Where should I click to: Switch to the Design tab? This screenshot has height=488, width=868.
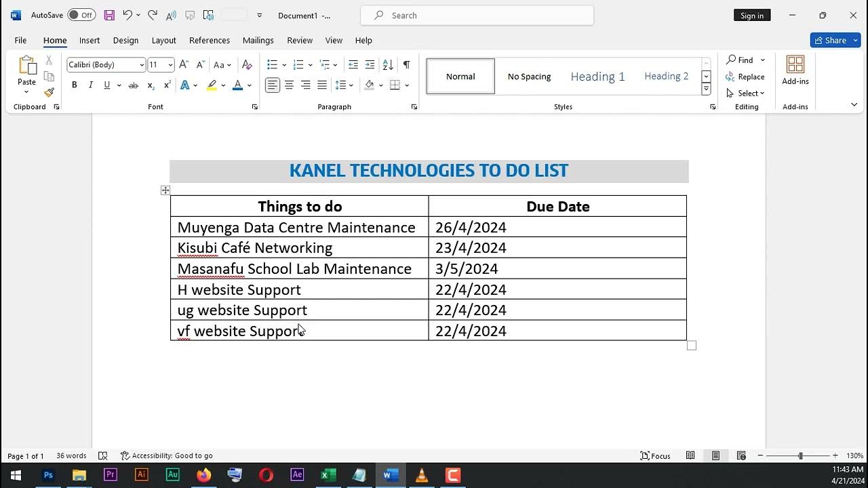pyautogui.click(x=125, y=40)
